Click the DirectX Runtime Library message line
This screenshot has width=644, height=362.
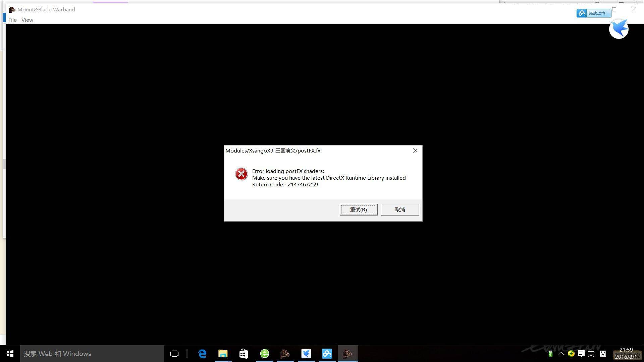coord(329,178)
